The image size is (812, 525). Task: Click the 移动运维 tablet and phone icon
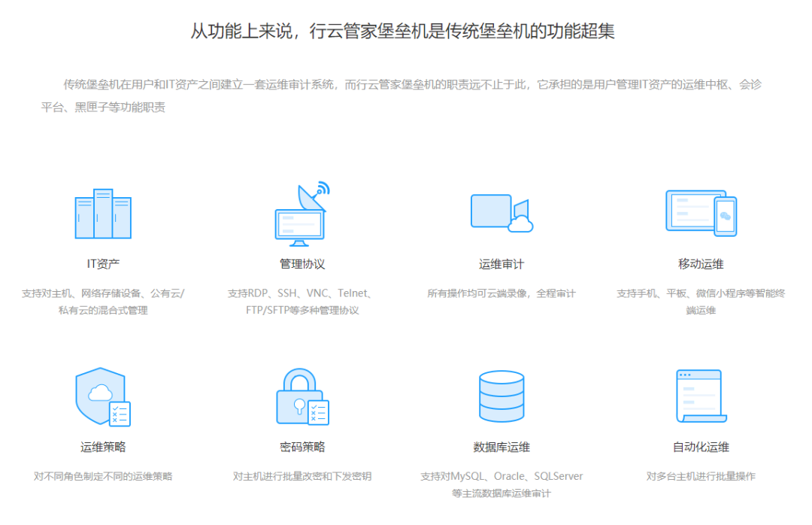coord(701,213)
